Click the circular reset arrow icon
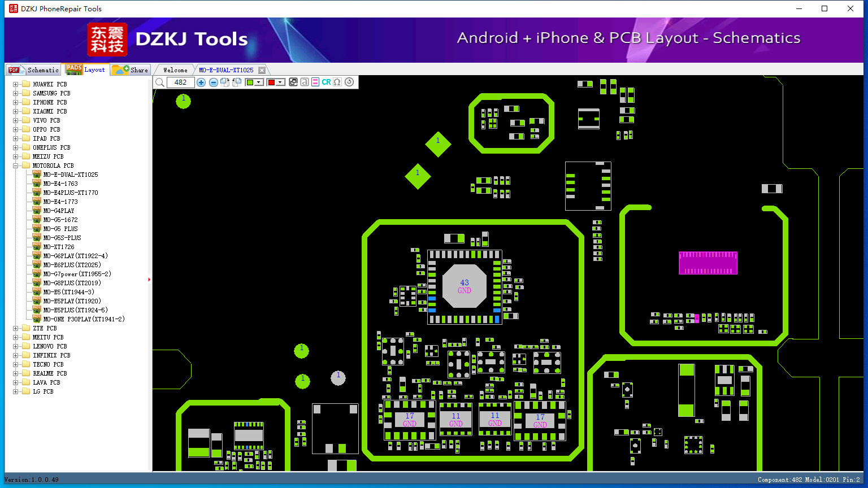 pos(349,82)
